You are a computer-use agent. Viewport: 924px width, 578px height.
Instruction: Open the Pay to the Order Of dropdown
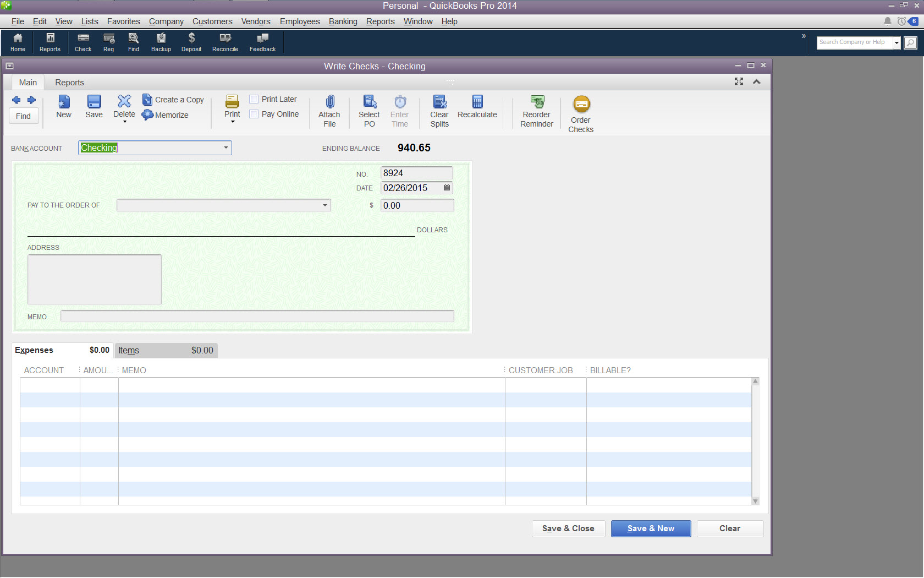[324, 205]
